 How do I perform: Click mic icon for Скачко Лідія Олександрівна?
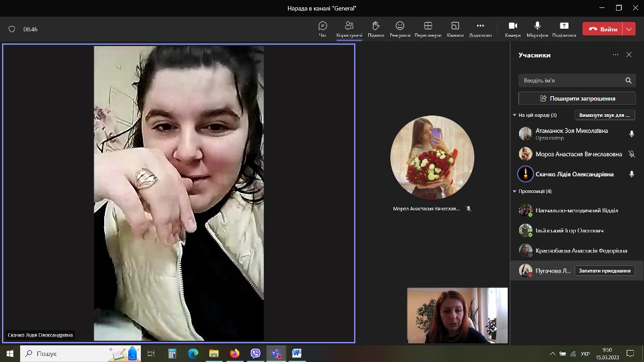tap(632, 174)
